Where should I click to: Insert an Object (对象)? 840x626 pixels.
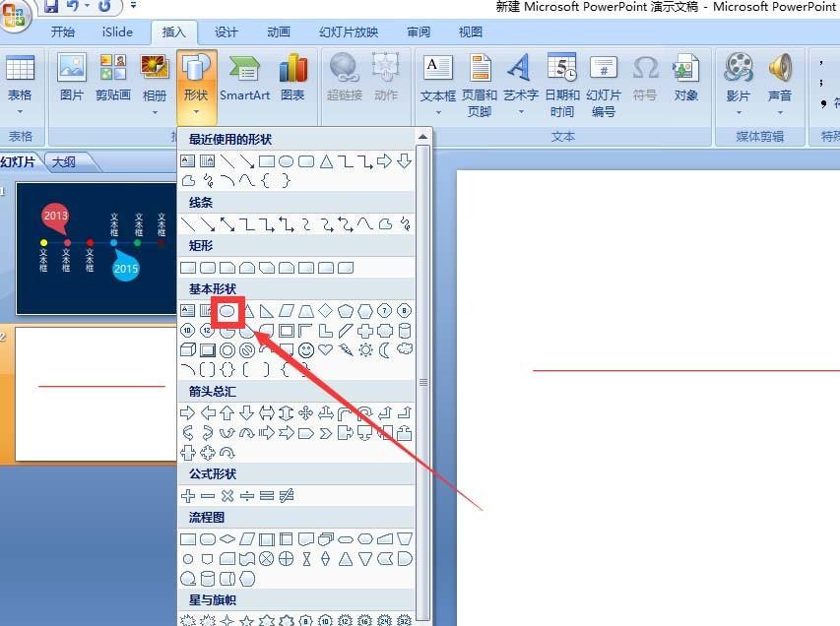click(x=686, y=79)
